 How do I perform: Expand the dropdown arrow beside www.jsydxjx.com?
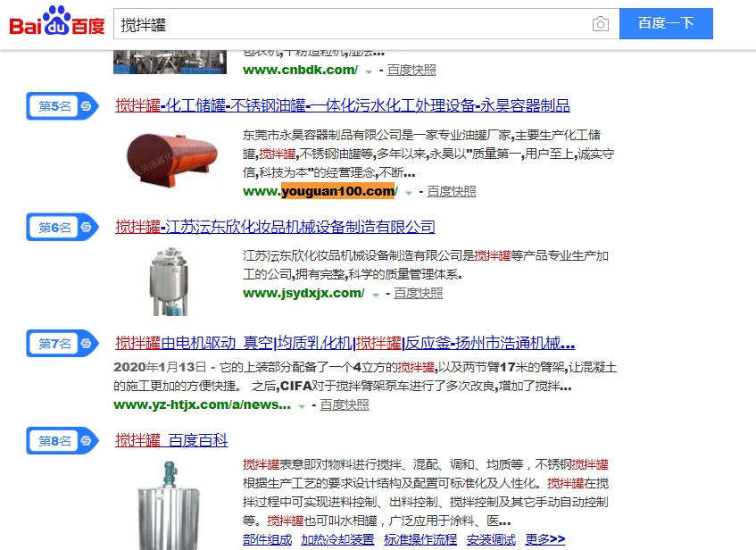[376, 295]
